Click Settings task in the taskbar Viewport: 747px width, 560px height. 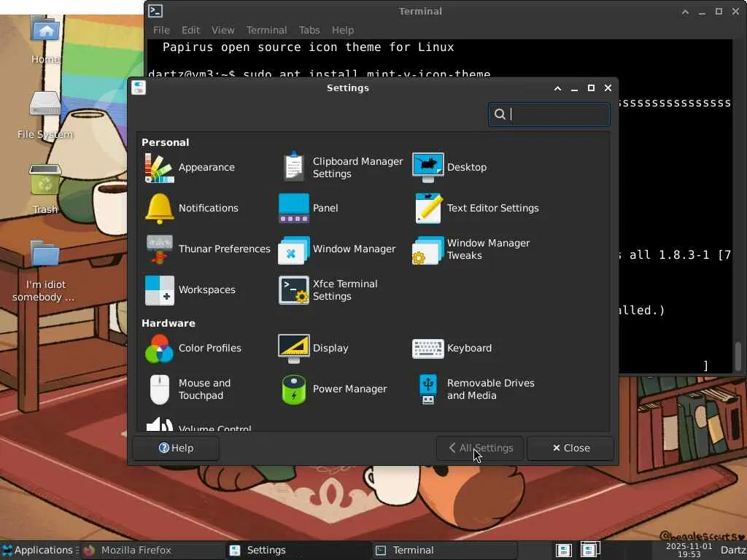(298, 551)
